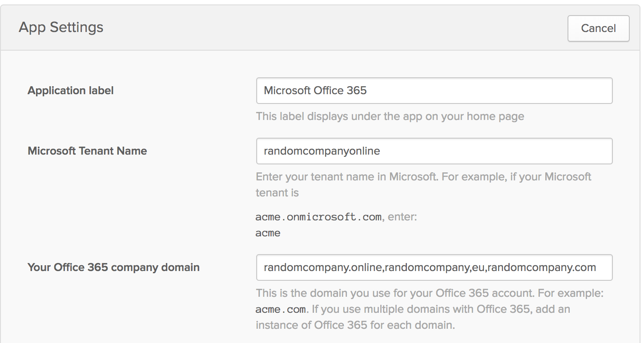The height and width of the screenshot is (343, 644).
Task: Click the Application label text
Action: pos(71,91)
